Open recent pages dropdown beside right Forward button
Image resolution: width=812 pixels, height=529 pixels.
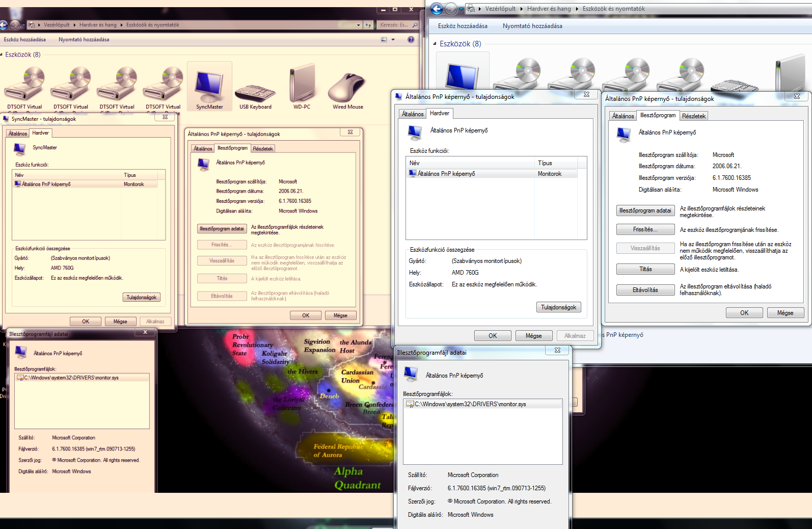click(461, 9)
